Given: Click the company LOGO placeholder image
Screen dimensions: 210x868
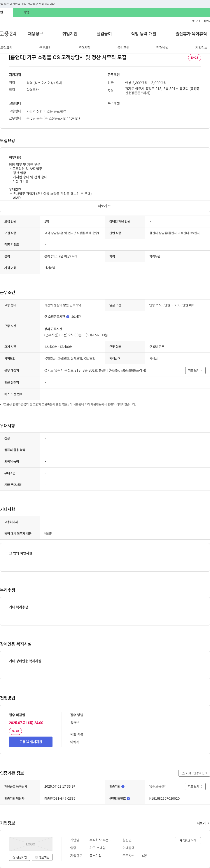Looking at the screenshot, I should point(31,844).
